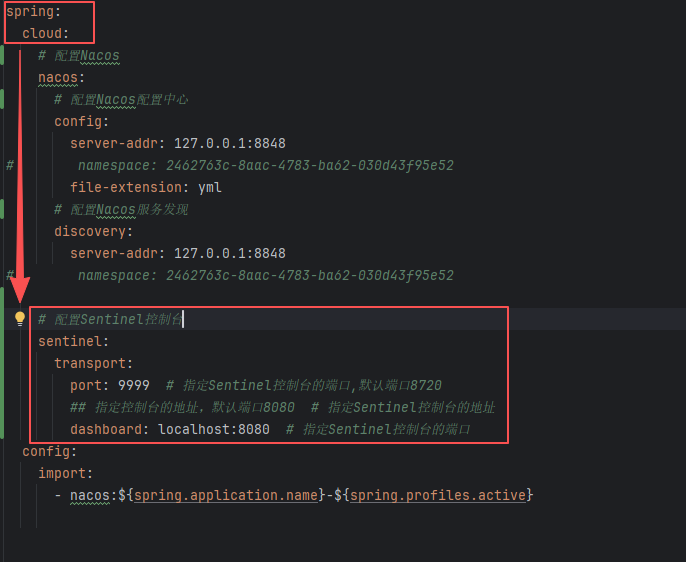Click the spring.application.name placeholder link

pos(226,495)
